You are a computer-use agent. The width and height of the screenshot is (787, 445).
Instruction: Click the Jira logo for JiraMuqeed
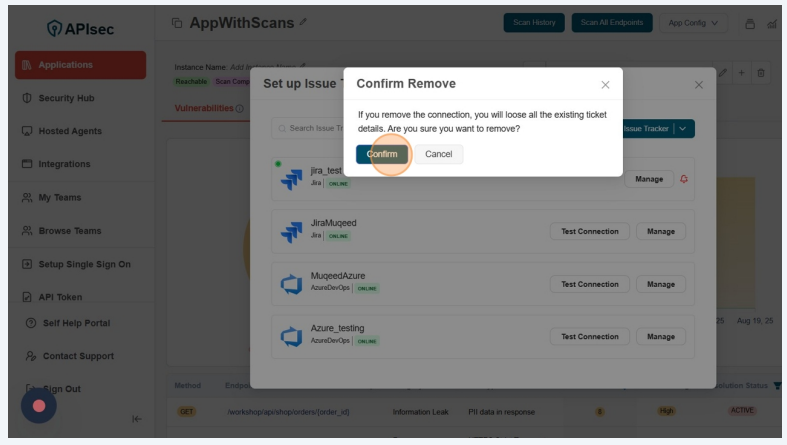[291, 232]
